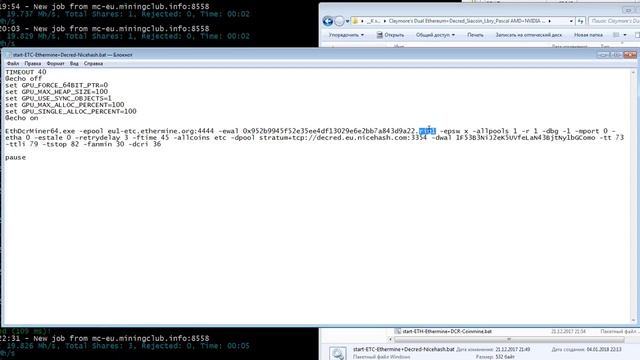Click the Explorer horizontal scrollbar thumb
This screenshot has height=360, width=640.
509,339
